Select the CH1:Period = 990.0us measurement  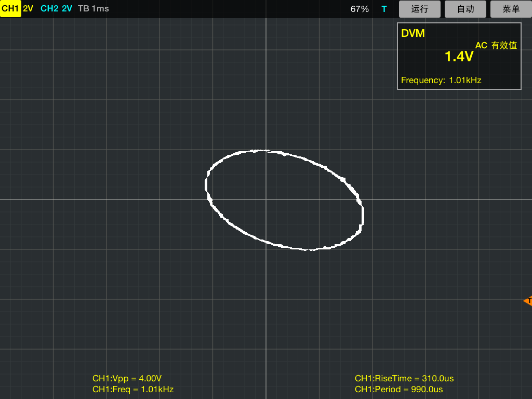tap(399, 389)
